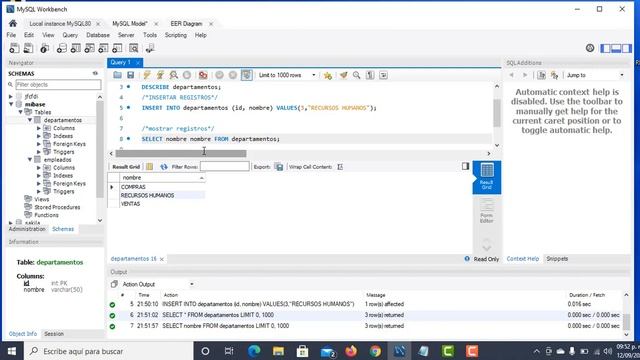Open Firefox from the taskbar
Viewport: 640px width, 360px height.
click(351, 351)
